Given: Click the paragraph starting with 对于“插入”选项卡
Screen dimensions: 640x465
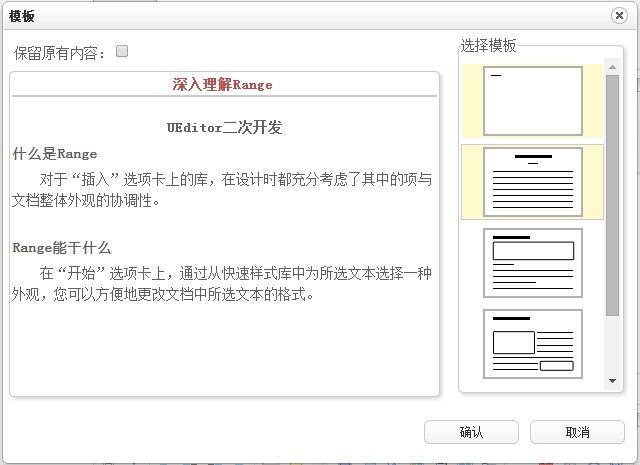Looking at the screenshot, I should (x=224, y=189).
